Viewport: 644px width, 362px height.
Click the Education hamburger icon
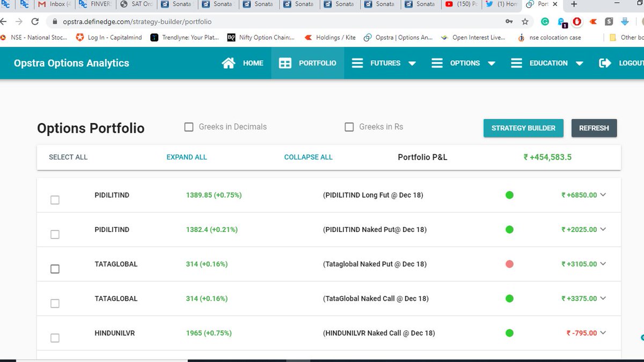(x=516, y=63)
